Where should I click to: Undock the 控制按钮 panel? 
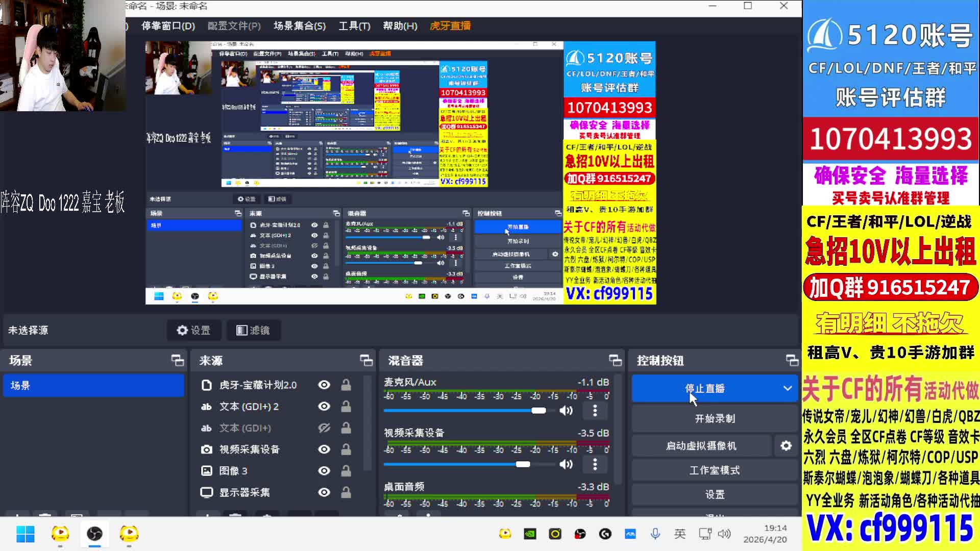(x=792, y=361)
